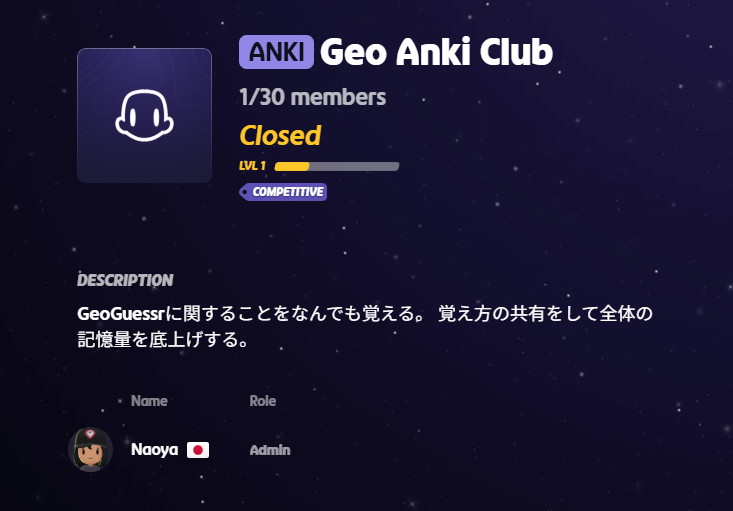The width and height of the screenshot is (733, 511).
Task: Click the Japanese club description text
Action: (365, 326)
